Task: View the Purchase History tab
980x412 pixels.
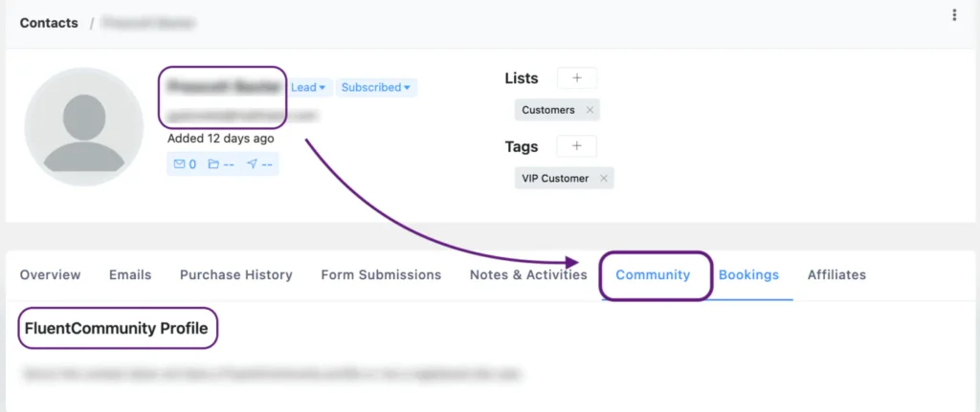Action: (x=235, y=274)
